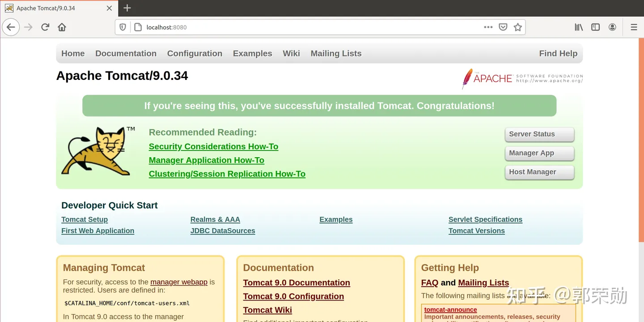The height and width of the screenshot is (322, 644).
Task: Open Manager Application How-To link
Action: [x=207, y=160]
